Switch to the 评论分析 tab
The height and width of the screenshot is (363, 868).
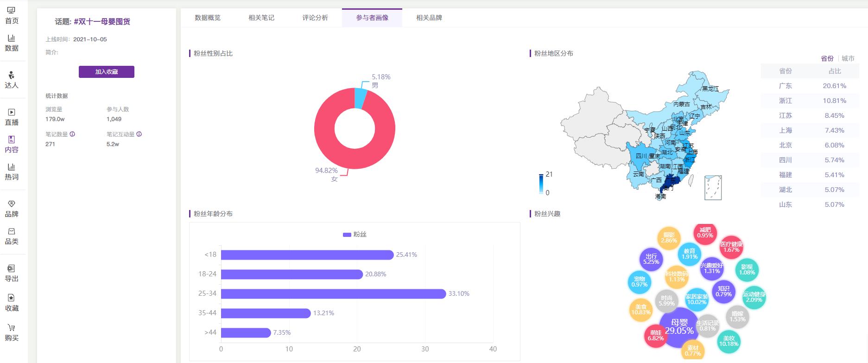click(315, 18)
